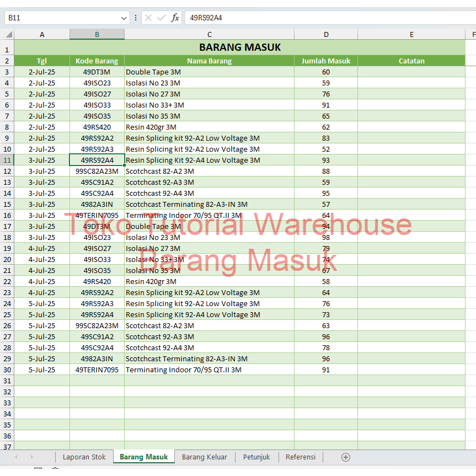Click the Select All corner triangle

[x=9, y=34]
